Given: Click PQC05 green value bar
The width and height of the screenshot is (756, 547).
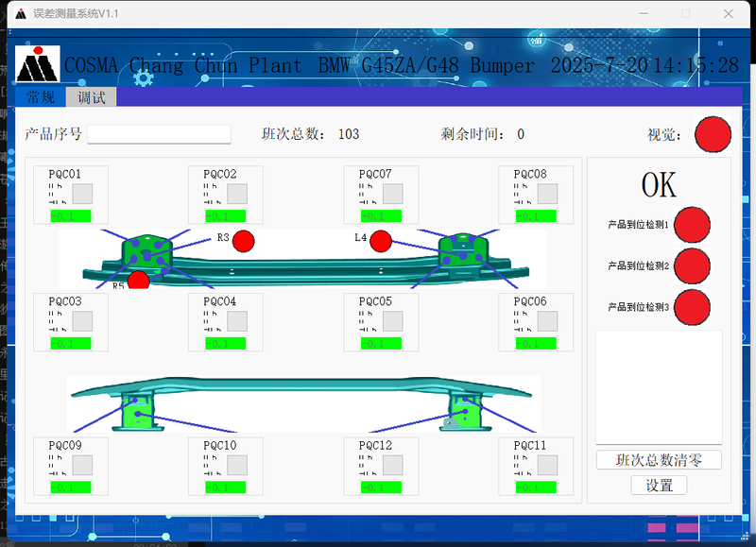Looking at the screenshot, I should click(382, 344).
